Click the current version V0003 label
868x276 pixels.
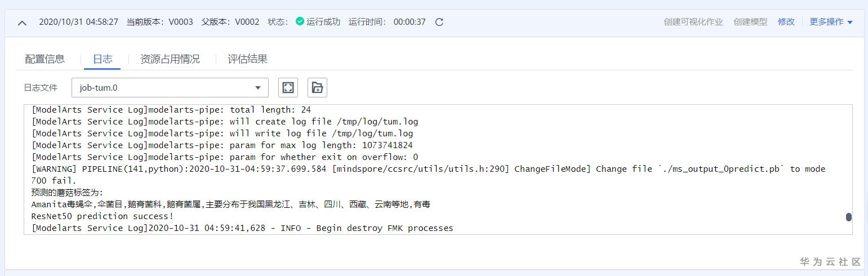tap(181, 22)
